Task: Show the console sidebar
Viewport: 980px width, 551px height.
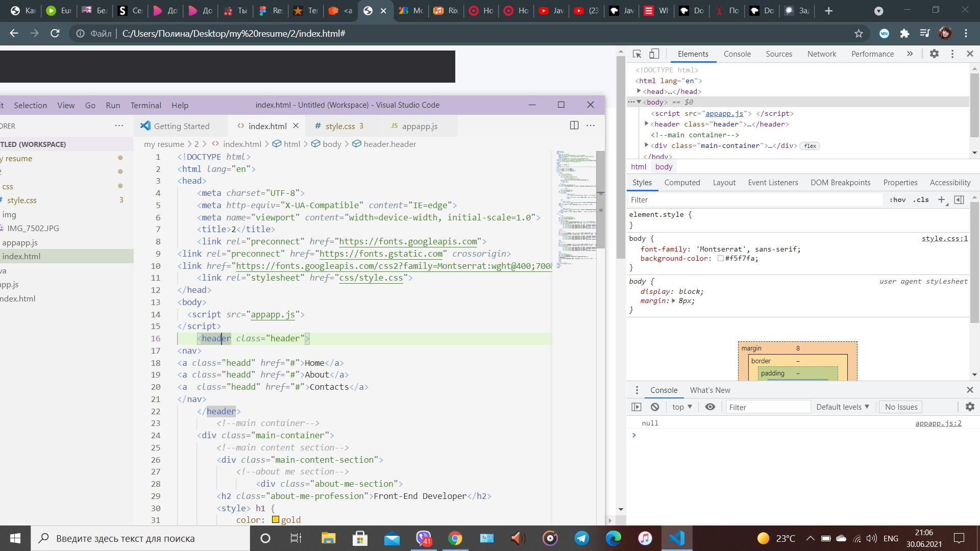Action: (x=636, y=407)
